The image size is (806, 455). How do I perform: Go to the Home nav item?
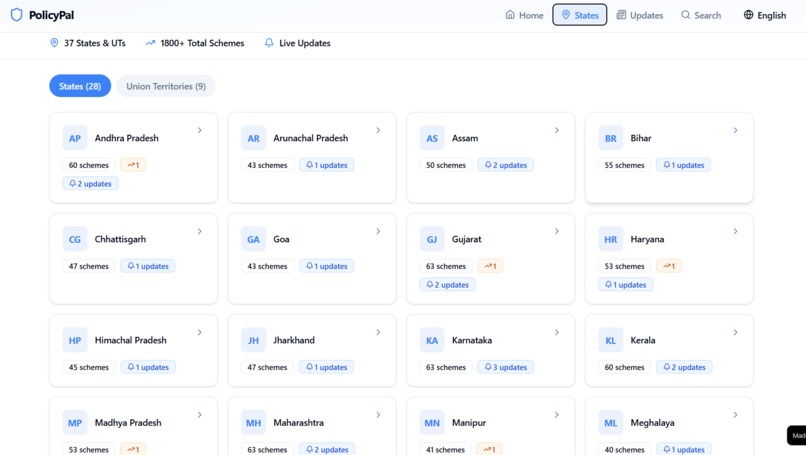pyautogui.click(x=524, y=15)
